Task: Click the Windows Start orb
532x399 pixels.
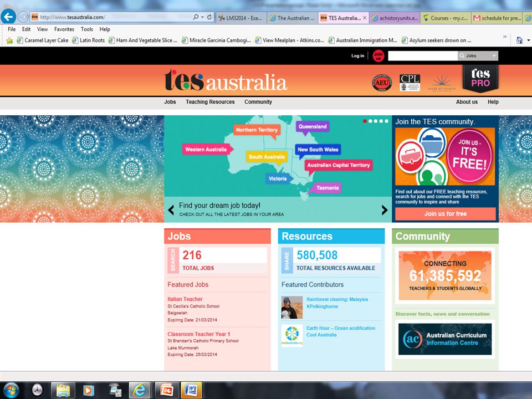Action: 11,390
